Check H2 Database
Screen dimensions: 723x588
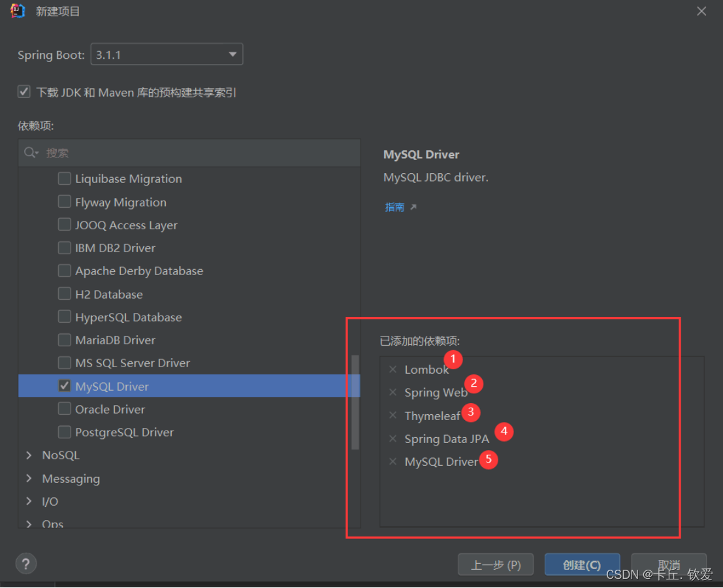(x=64, y=294)
